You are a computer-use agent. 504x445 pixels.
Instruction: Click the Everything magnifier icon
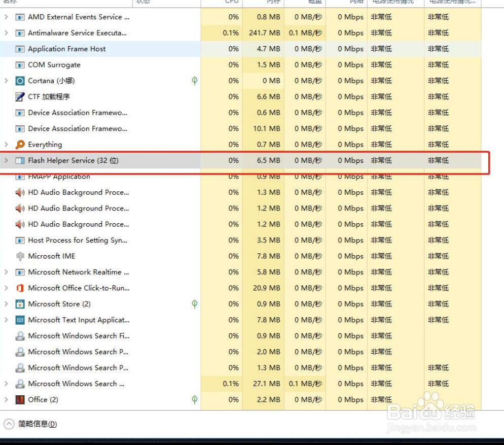[20, 145]
